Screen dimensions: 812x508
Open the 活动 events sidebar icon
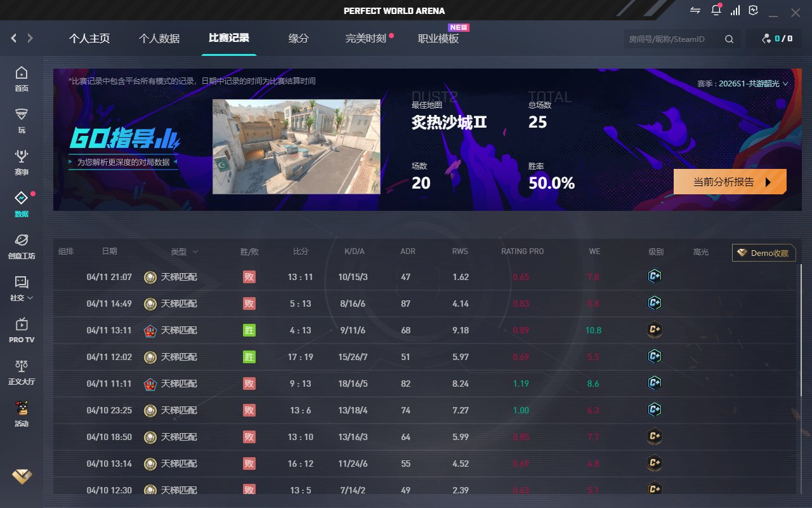click(x=22, y=413)
